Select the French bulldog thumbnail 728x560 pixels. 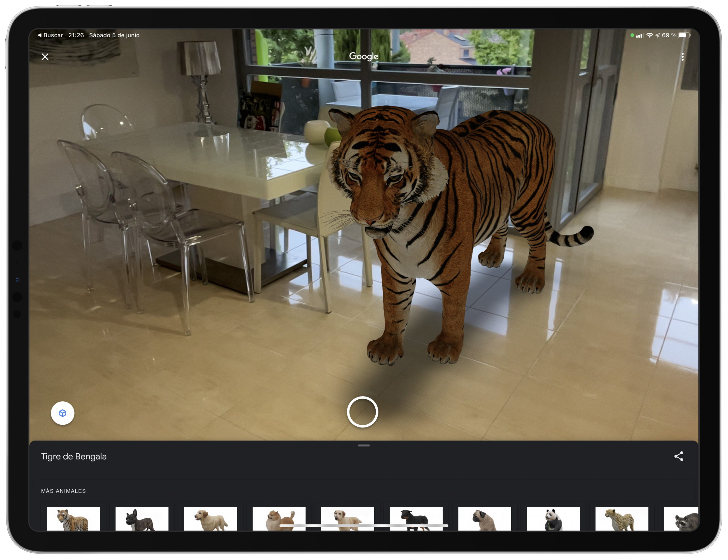pyautogui.click(x=142, y=518)
